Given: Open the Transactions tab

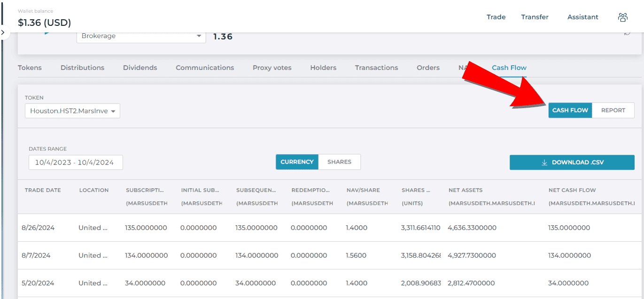Looking at the screenshot, I should pyautogui.click(x=376, y=68).
